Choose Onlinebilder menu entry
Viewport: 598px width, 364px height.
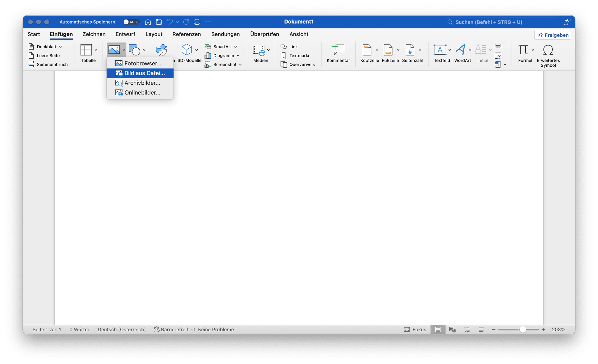(x=140, y=93)
